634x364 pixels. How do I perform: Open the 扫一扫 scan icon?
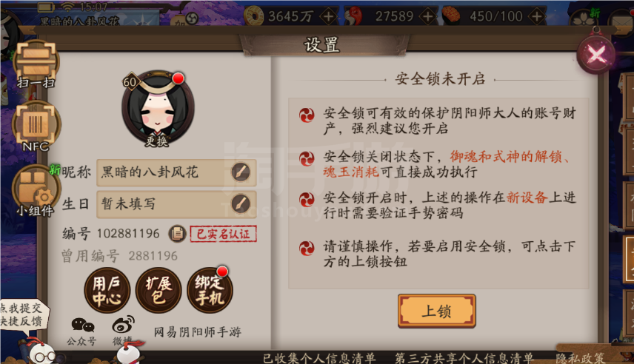pyautogui.click(x=36, y=64)
